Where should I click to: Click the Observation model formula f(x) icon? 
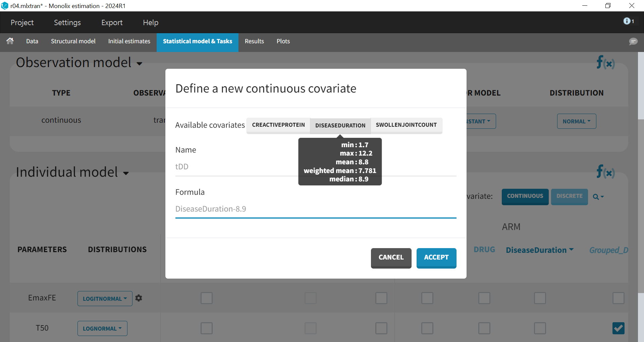click(605, 63)
